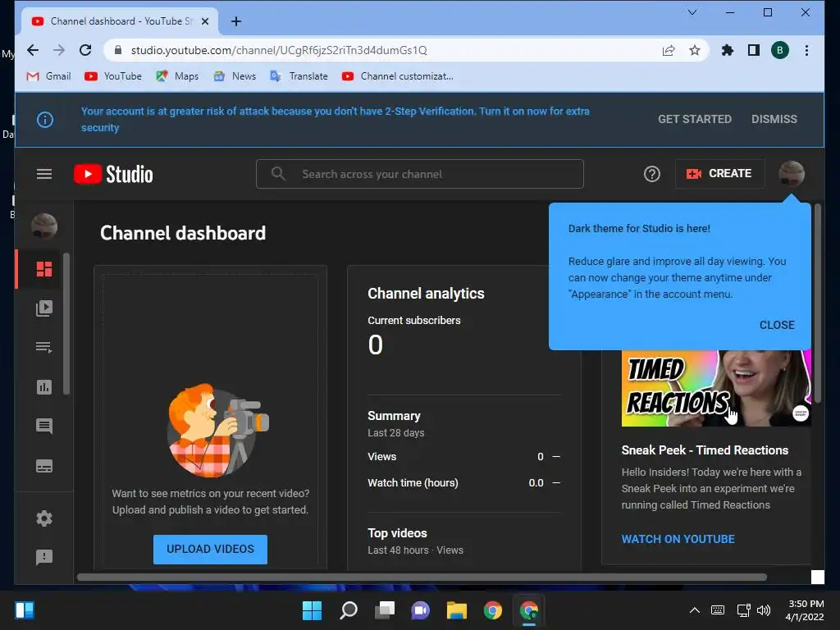Viewport: 840px width, 630px height.
Task: Open Chrome three-dot menu
Action: pyautogui.click(x=806, y=50)
